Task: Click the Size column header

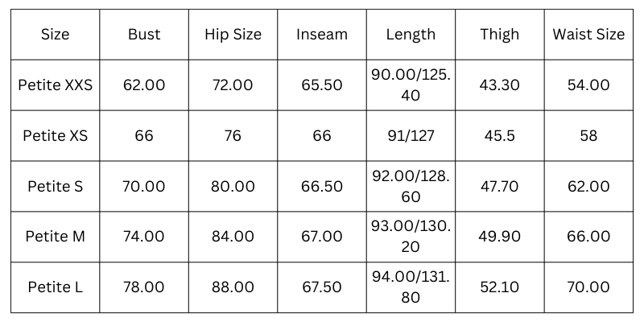Action: tap(56, 35)
